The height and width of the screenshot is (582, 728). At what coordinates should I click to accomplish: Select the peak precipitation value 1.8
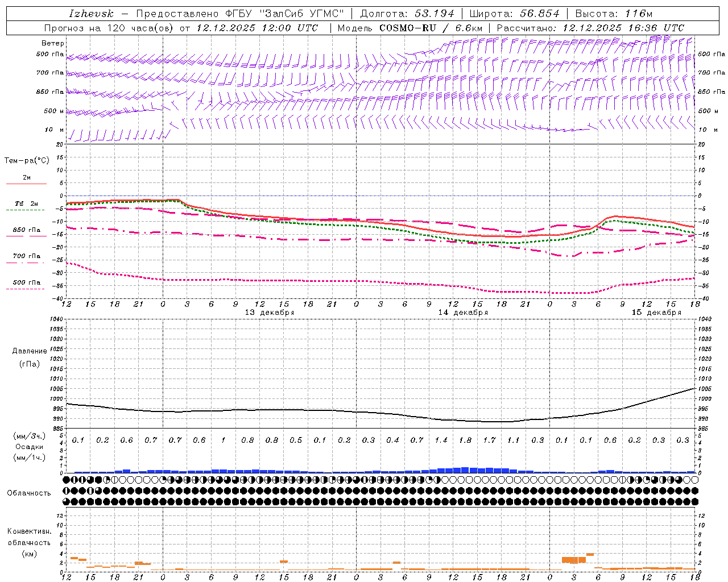click(x=465, y=440)
